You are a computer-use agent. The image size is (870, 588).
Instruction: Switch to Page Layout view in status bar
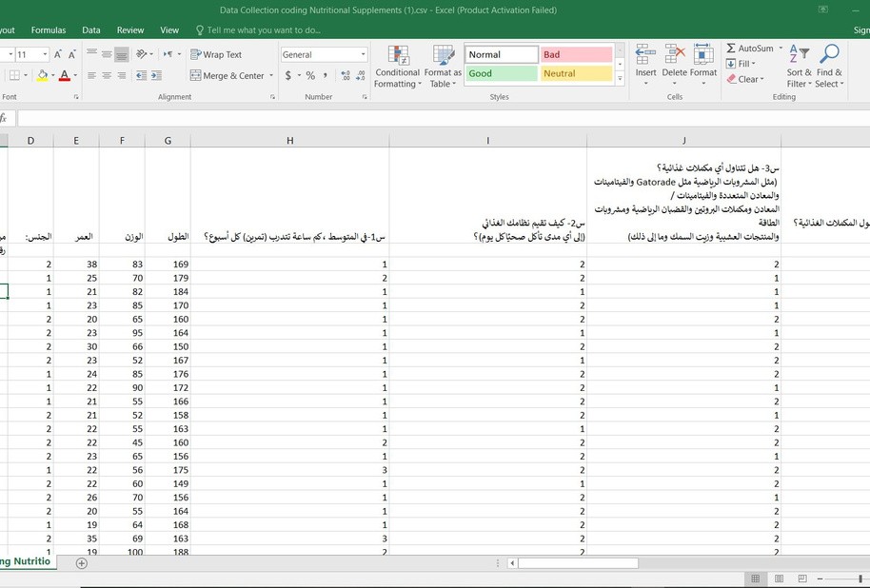tap(778, 578)
